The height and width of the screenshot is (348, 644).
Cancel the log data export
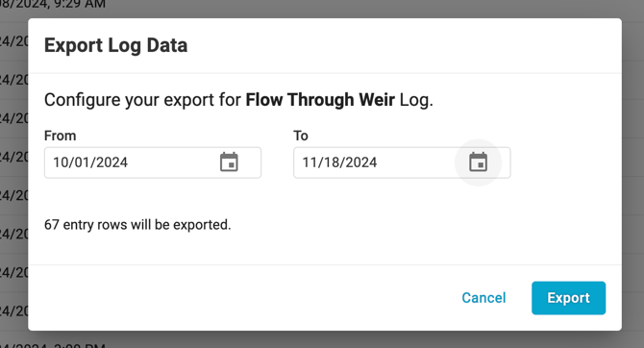[483, 298]
